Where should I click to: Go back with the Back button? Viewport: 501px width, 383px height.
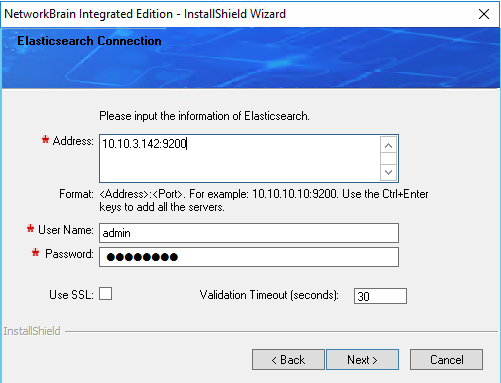[288, 359]
